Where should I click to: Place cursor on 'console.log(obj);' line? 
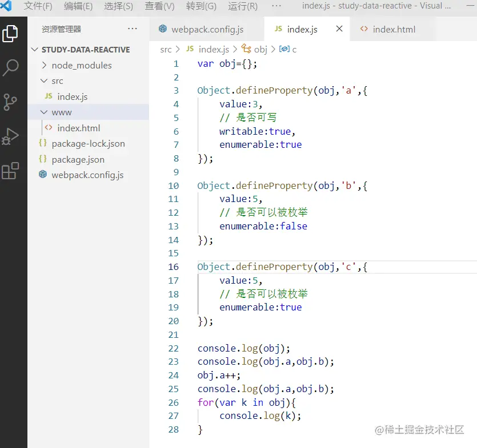(244, 348)
